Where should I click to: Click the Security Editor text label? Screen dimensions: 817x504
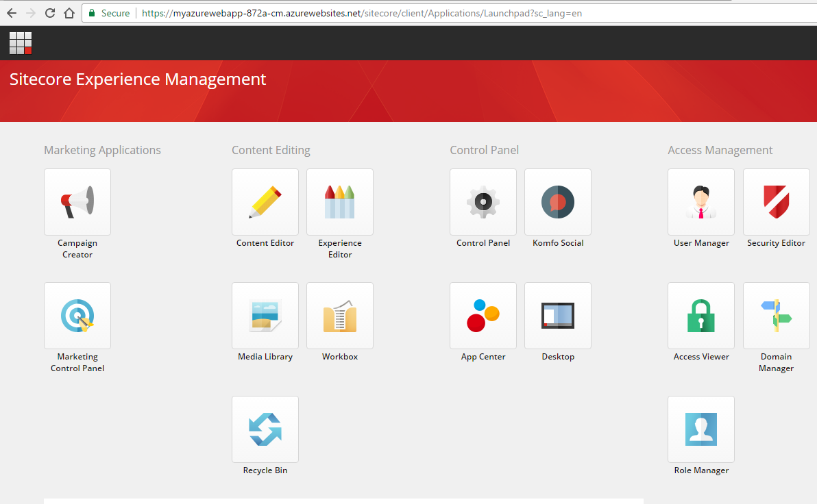[x=776, y=243]
